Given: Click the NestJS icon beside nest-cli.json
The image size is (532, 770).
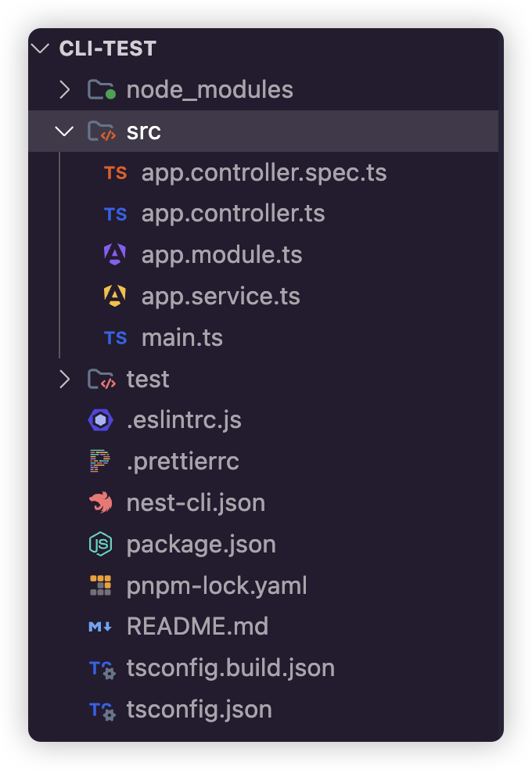Looking at the screenshot, I should 100,502.
